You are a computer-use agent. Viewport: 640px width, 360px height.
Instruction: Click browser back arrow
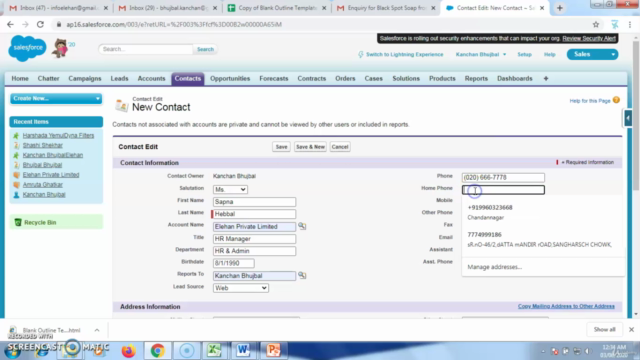10,24
